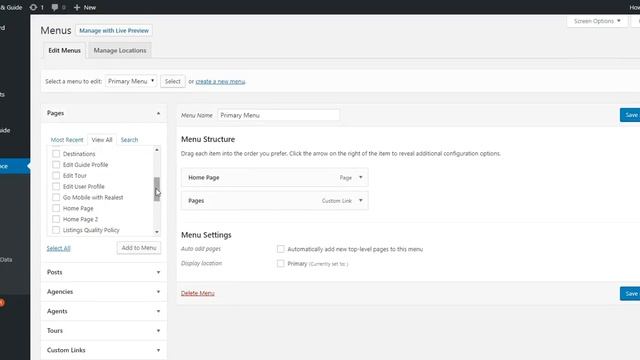Click the bottom Save button
The height and width of the screenshot is (360, 640).
tap(630, 293)
